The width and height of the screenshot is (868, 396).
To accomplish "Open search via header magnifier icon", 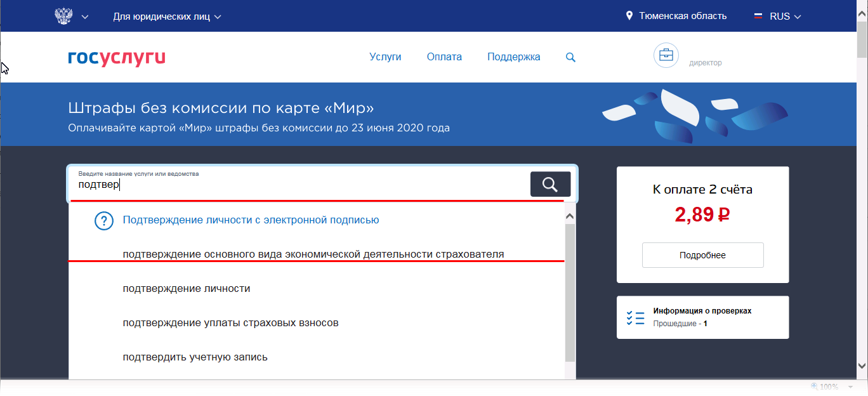I will [570, 57].
